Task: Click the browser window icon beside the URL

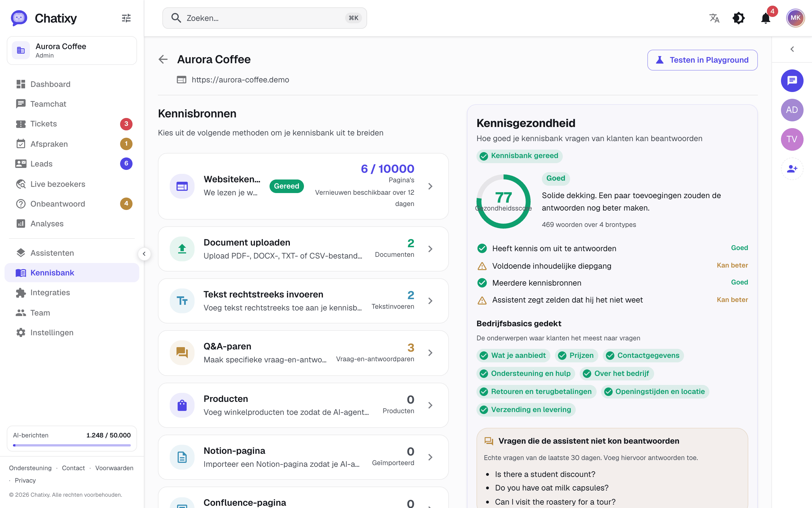Action: click(x=182, y=80)
